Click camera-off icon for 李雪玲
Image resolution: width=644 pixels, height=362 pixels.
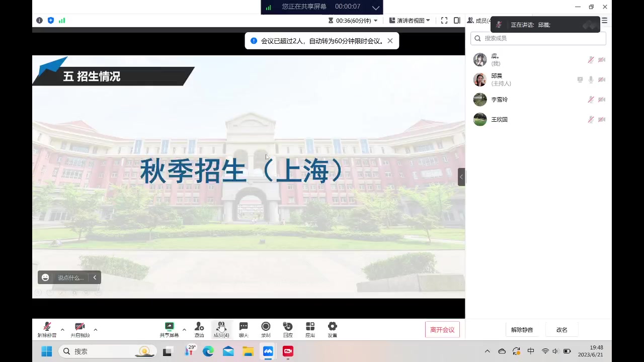click(x=602, y=100)
